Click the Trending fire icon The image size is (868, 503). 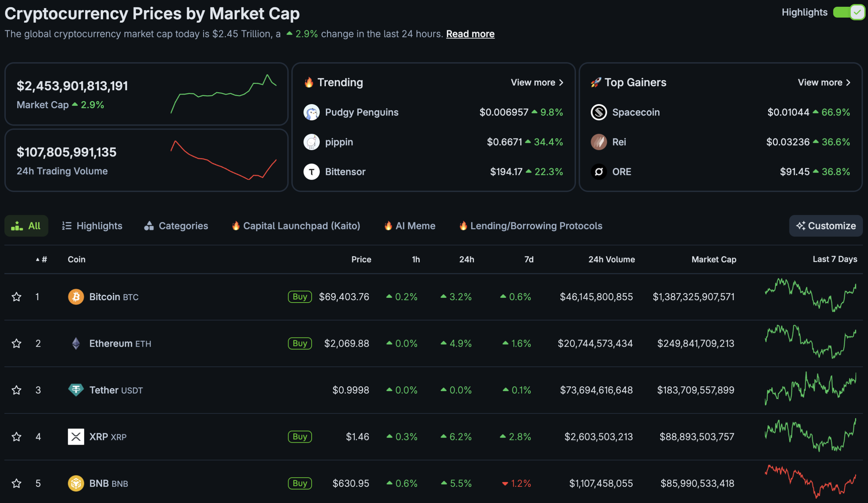(x=309, y=82)
